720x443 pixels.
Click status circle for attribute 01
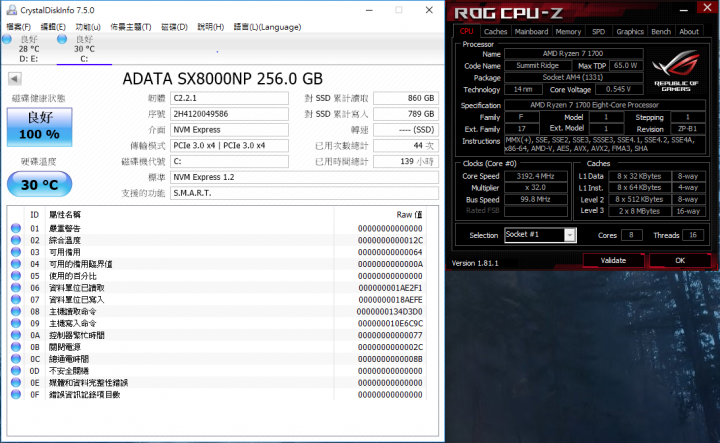point(16,228)
